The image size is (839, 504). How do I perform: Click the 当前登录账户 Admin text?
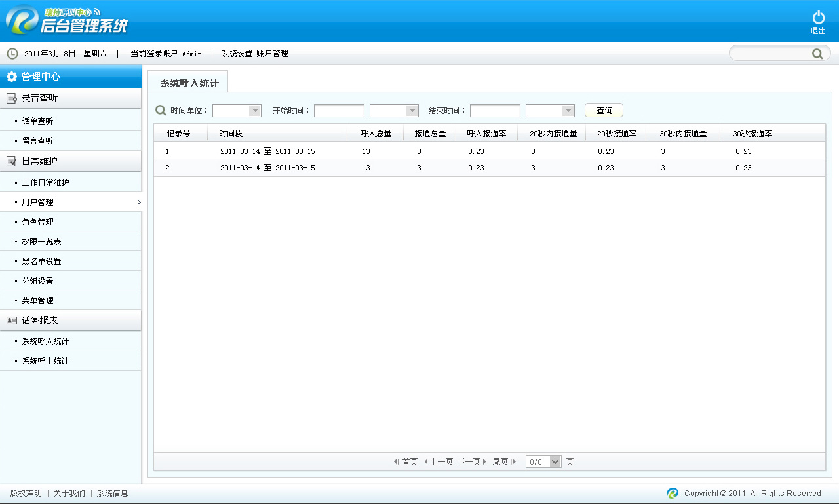[x=166, y=54]
